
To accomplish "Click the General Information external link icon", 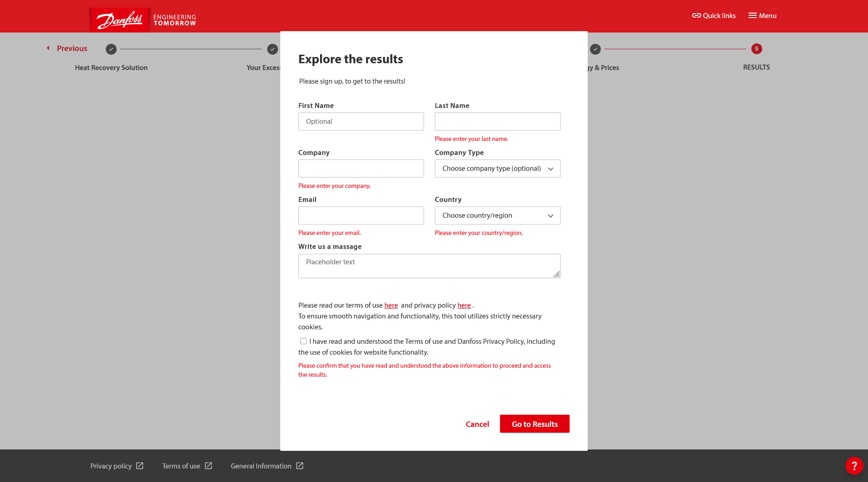I will 300,466.
